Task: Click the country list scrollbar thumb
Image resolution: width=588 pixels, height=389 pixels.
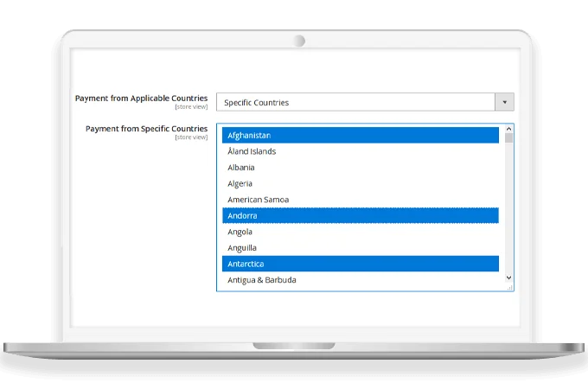Action: click(508, 137)
